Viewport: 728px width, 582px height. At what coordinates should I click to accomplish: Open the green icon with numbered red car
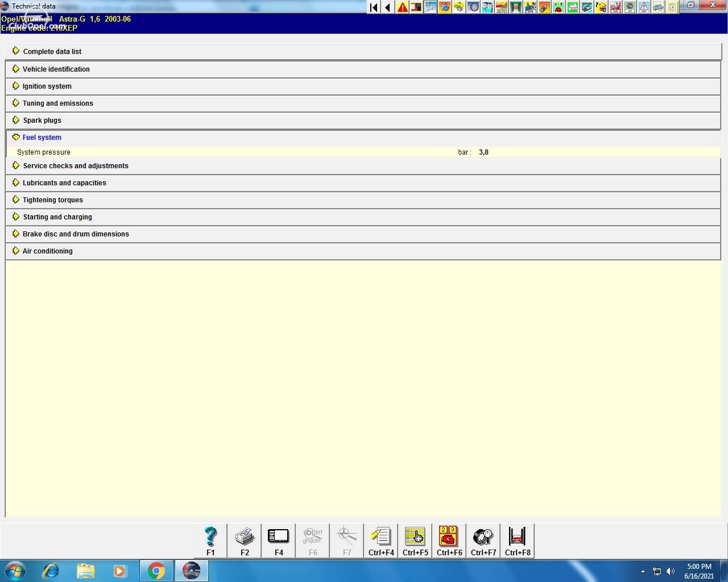point(559,7)
